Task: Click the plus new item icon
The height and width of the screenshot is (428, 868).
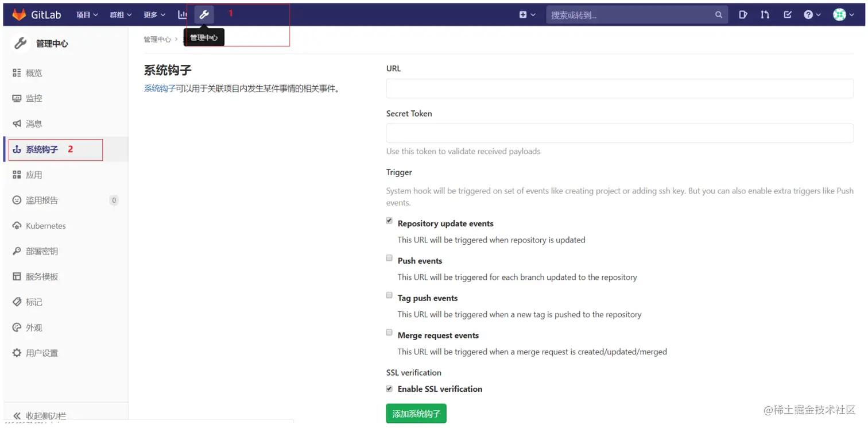Action: 523,15
